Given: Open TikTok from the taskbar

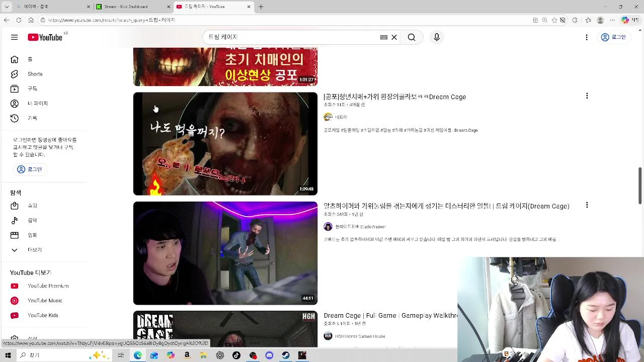Looking at the screenshot, I should coord(236,355).
